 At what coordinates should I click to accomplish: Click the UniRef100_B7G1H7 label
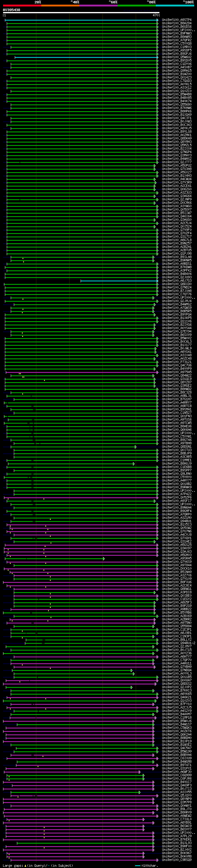177,399
